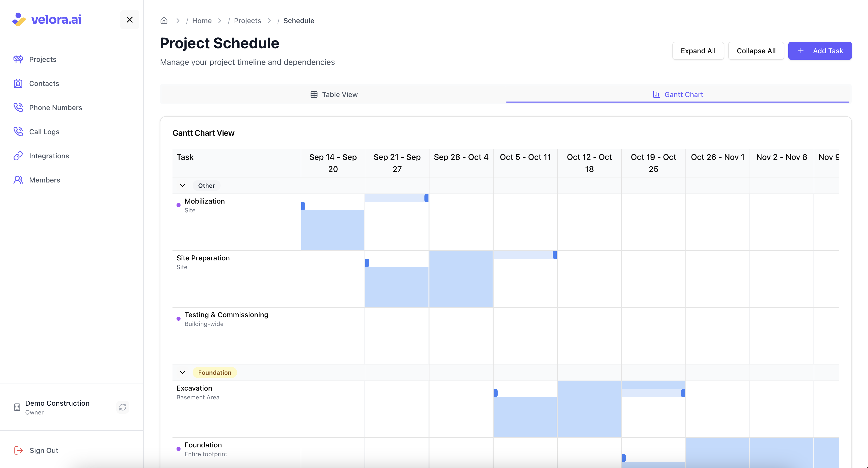Screen dimensions: 868x468
Task: Click the Other group tag
Action: (x=206, y=186)
